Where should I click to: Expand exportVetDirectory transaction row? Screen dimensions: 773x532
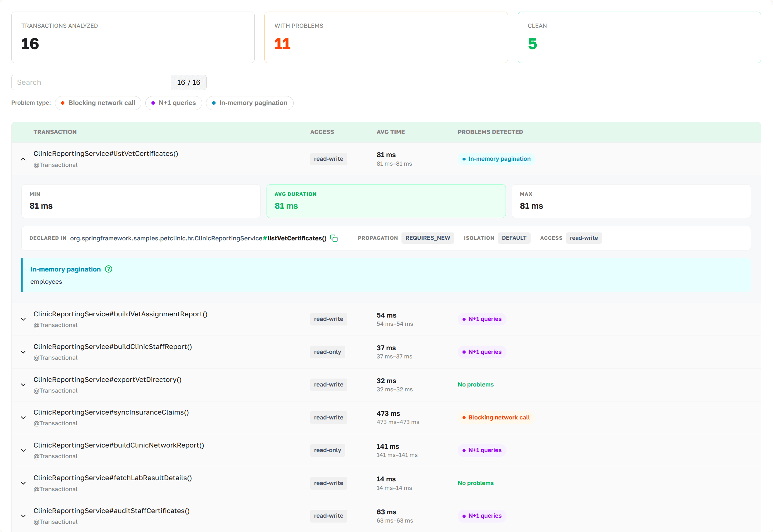pos(23,385)
